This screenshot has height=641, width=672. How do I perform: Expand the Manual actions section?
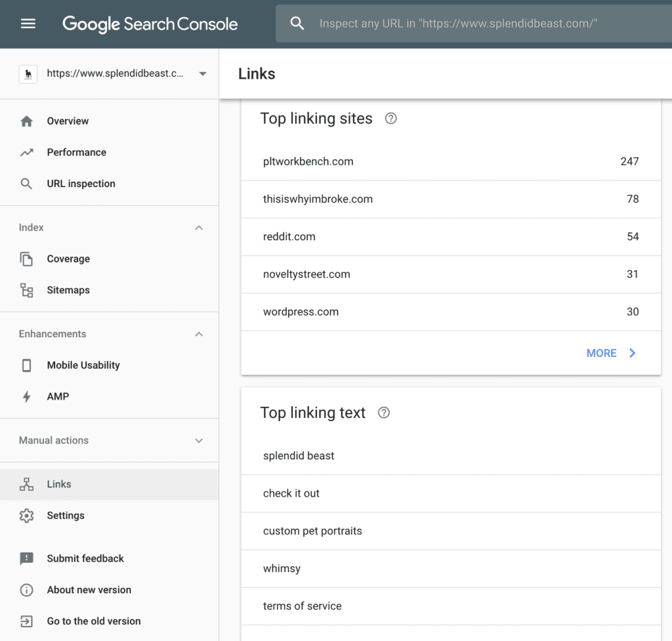(x=199, y=440)
